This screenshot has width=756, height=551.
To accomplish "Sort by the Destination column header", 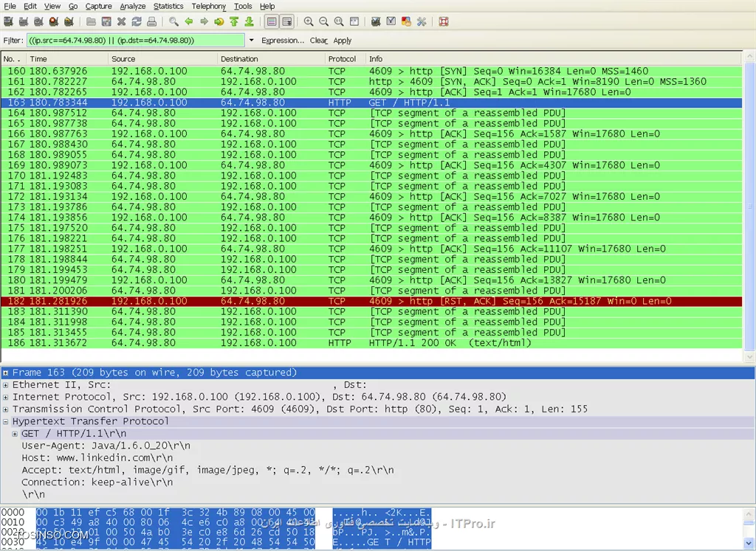I will pyautogui.click(x=272, y=59).
